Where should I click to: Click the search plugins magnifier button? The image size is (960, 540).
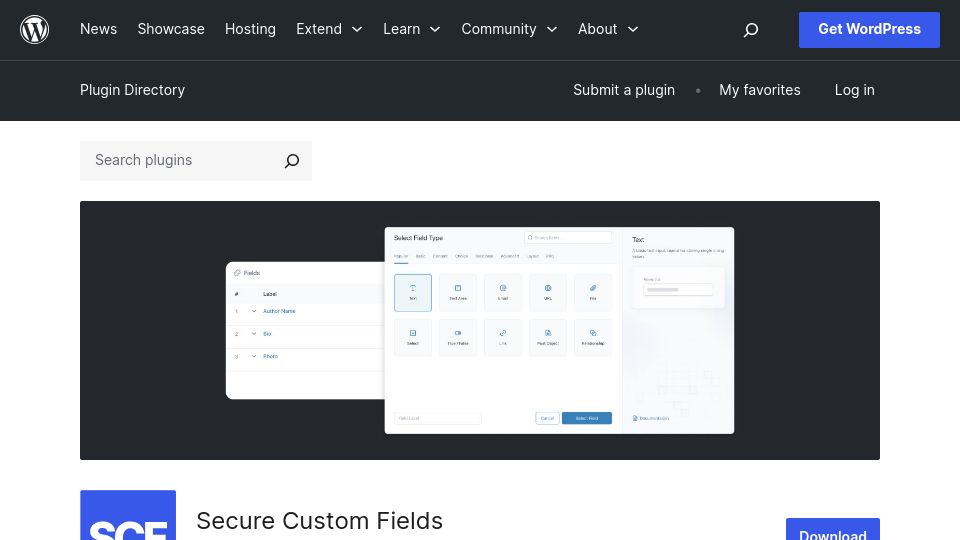coord(292,160)
